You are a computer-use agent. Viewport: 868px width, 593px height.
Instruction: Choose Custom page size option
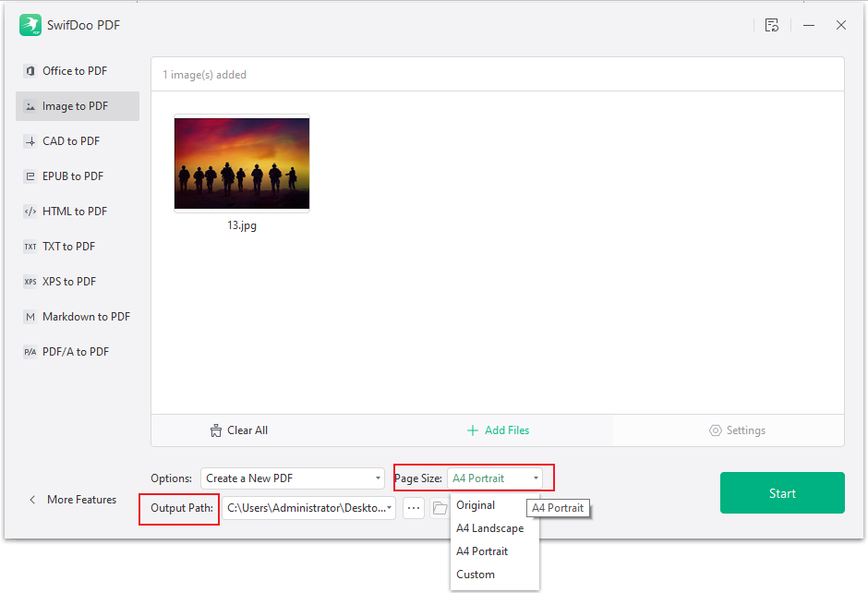pos(476,574)
